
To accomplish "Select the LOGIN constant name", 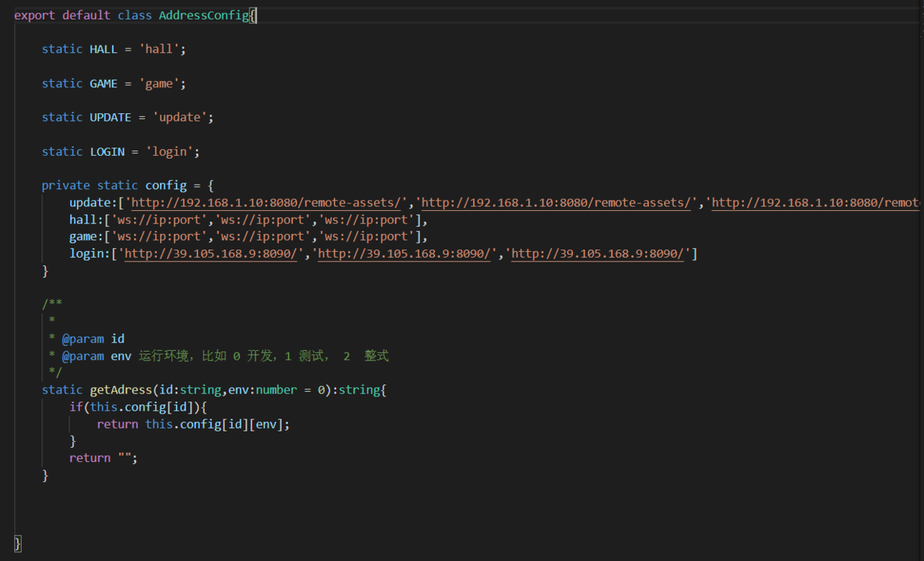I will (x=107, y=151).
